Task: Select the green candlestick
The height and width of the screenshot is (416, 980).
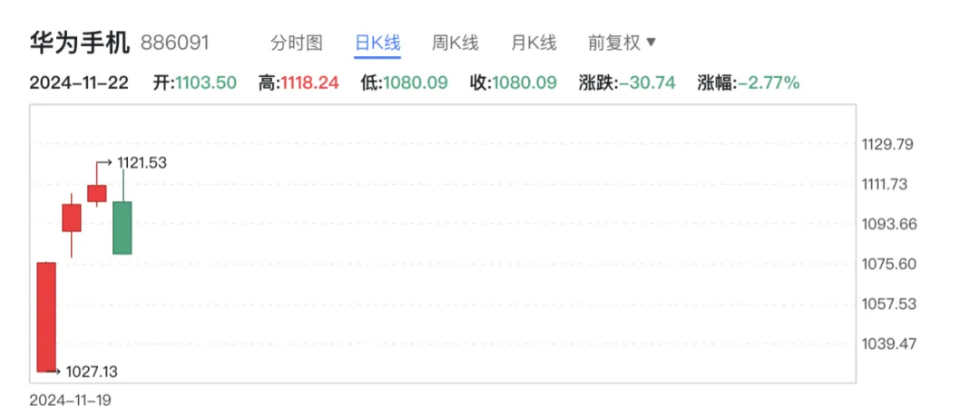Action: tap(122, 227)
